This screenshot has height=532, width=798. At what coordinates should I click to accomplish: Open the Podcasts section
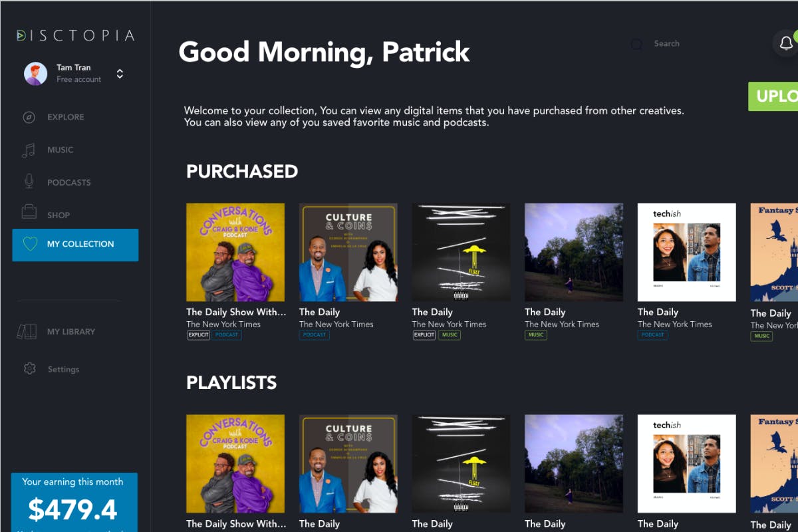pyautogui.click(x=68, y=182)
